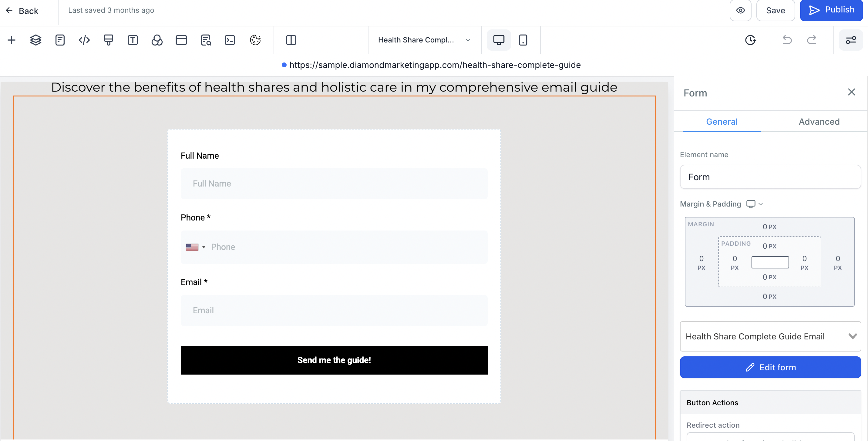This screenshot has width=868, height=441.
Task: Click the add element plus icon
Action: [x=12, y=40]
